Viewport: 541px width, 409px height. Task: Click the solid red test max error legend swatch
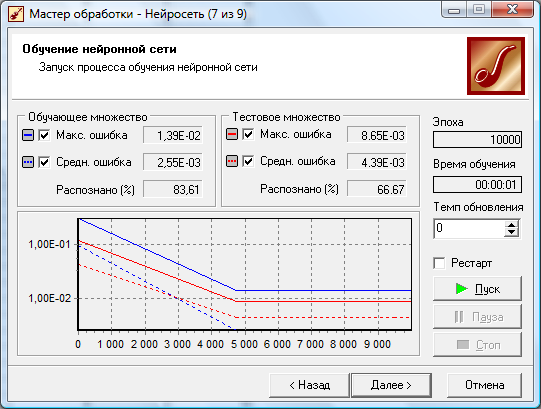click(232, 134)
